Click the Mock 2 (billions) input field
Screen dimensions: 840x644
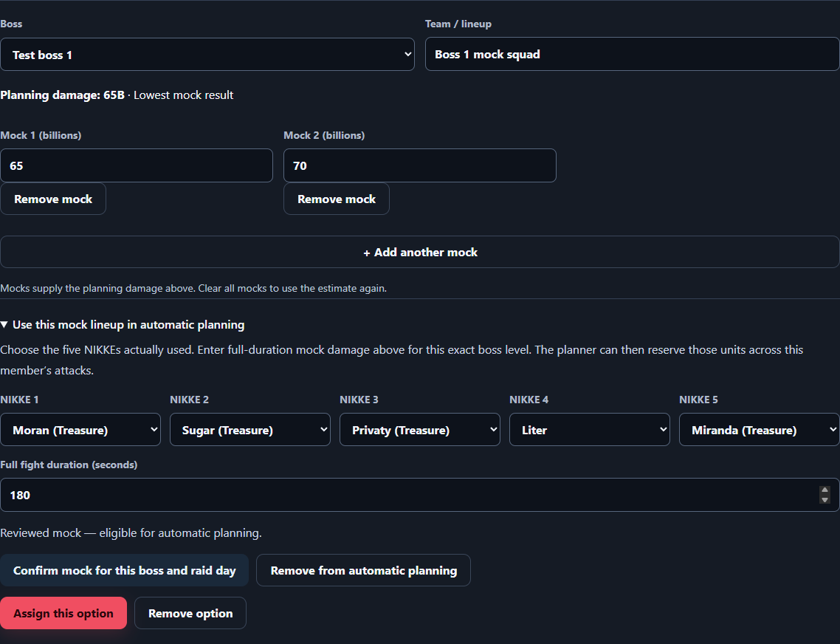(420, 165)
